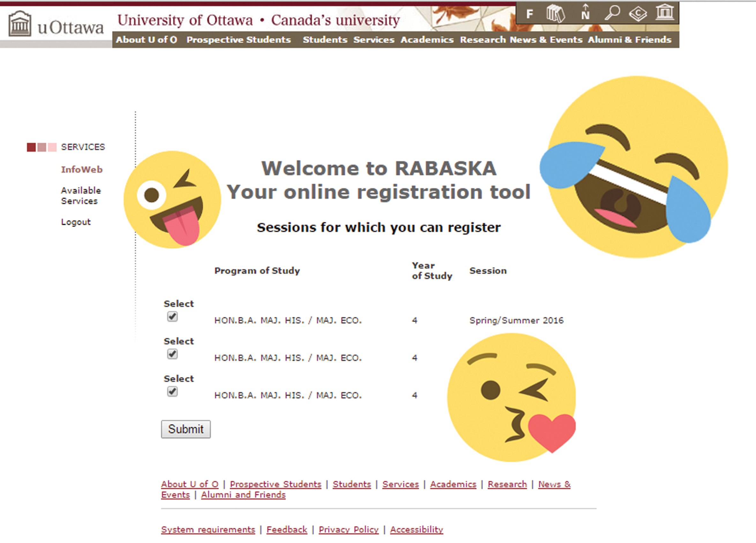Click the building icon in top toolbar
Screen dimensions: 756x543
(x=665, y=12)
